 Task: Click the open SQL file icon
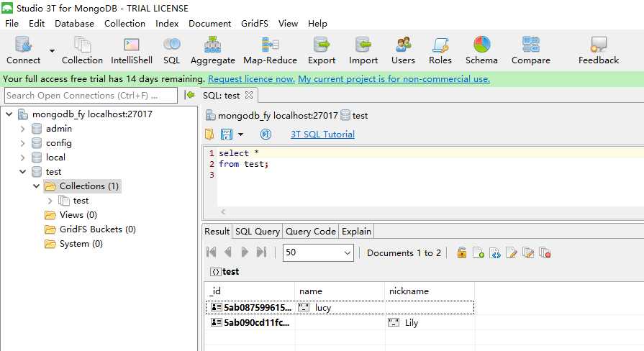209,135
